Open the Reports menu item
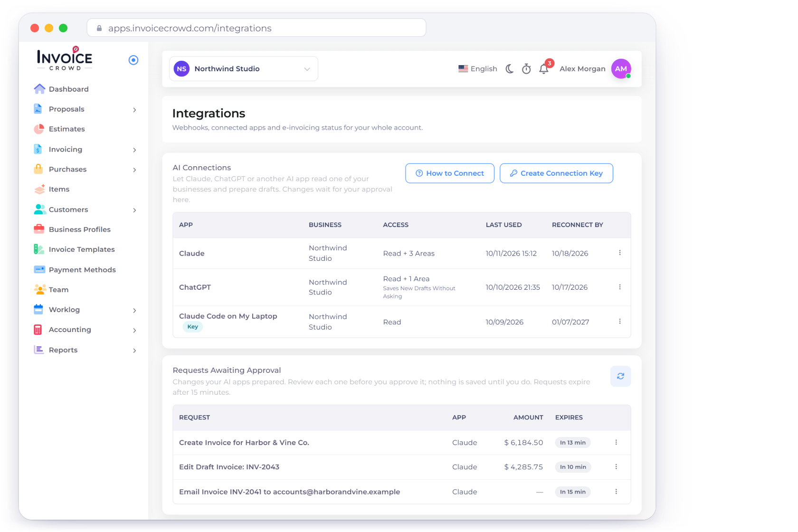 [x=63, y=350]
